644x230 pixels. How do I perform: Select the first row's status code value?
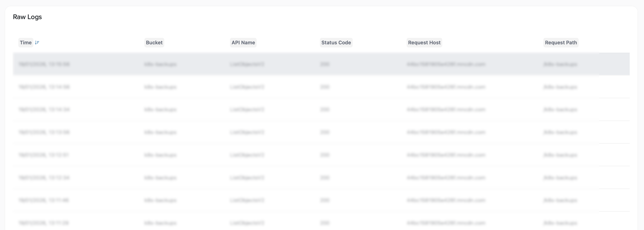[324, 64]
